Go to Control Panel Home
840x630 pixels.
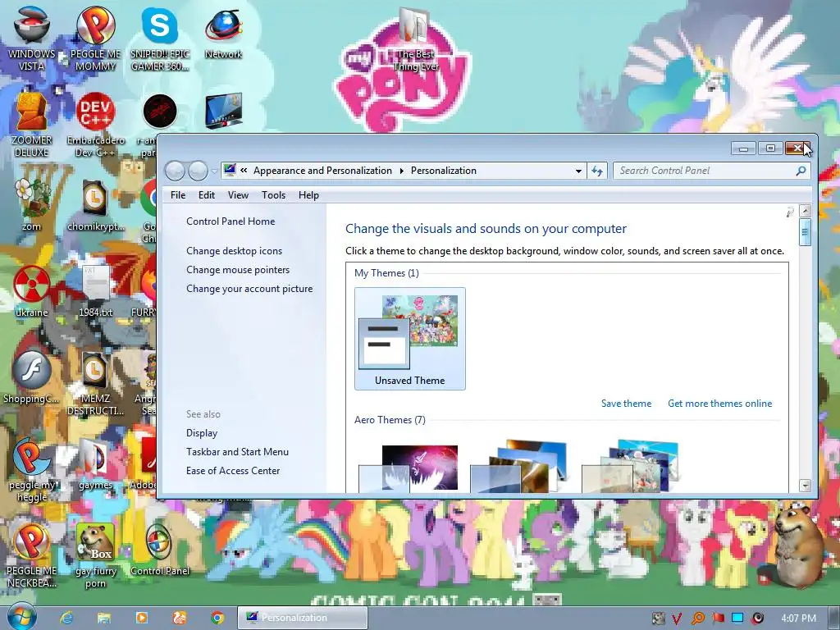[231, 221]
